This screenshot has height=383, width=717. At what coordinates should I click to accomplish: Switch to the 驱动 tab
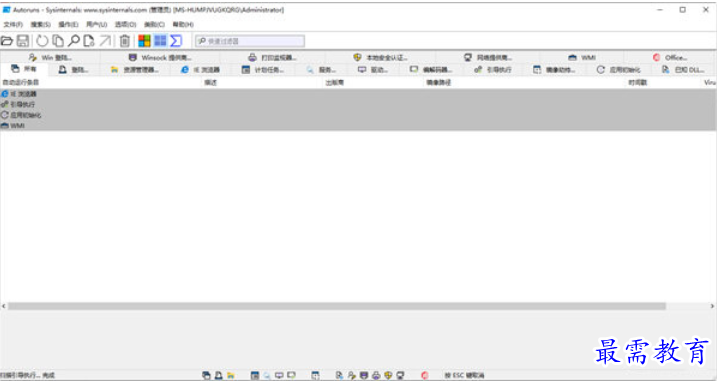click(373, 70)
